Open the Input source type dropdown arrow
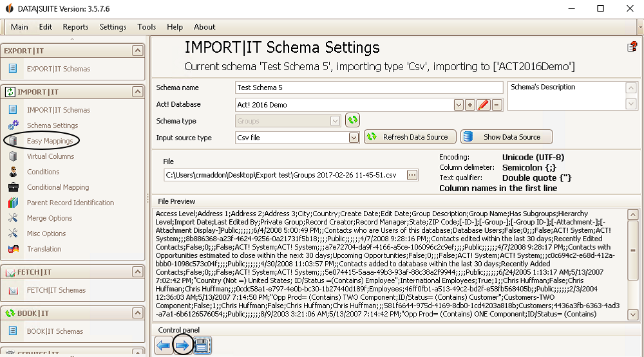This screenshot has width=644, height=357. (x=354, y=138)
